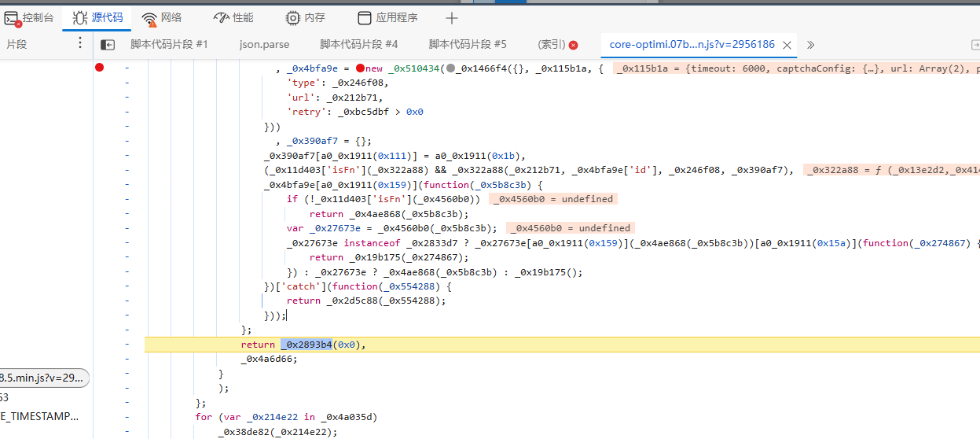Click '_0x4560b0 = undefined' on the if line
Image resolution: width=980 pixels, height=439 pixels.
coord(553,199)
